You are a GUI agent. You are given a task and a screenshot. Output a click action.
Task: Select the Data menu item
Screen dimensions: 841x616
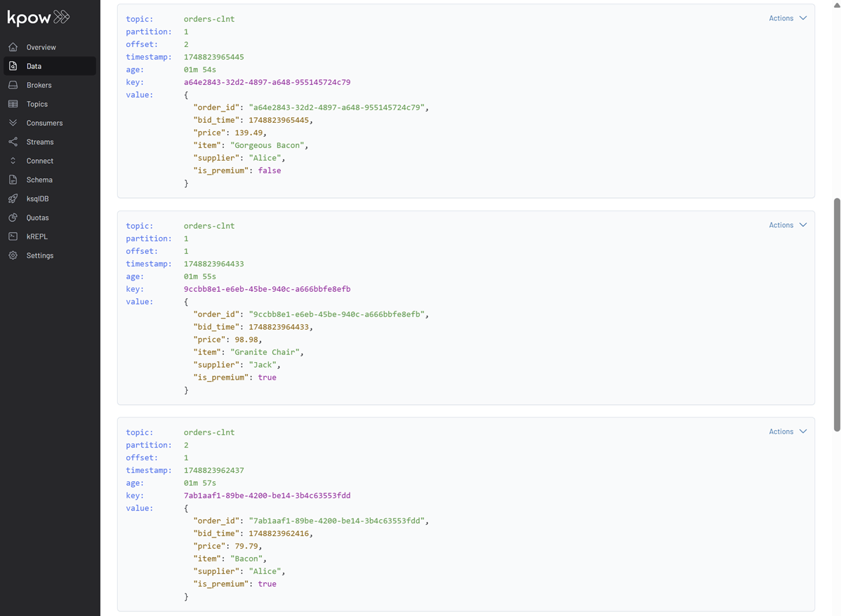pos(34,66)
